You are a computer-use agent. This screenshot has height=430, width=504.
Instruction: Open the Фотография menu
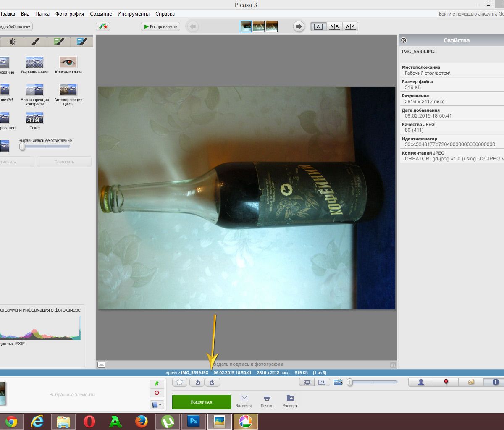(x=70, y=14)
